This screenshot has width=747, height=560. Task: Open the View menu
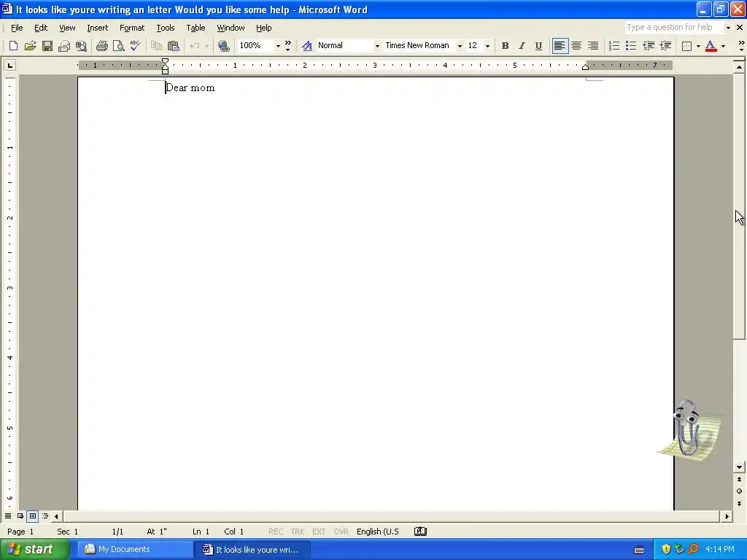pos(67,28)
